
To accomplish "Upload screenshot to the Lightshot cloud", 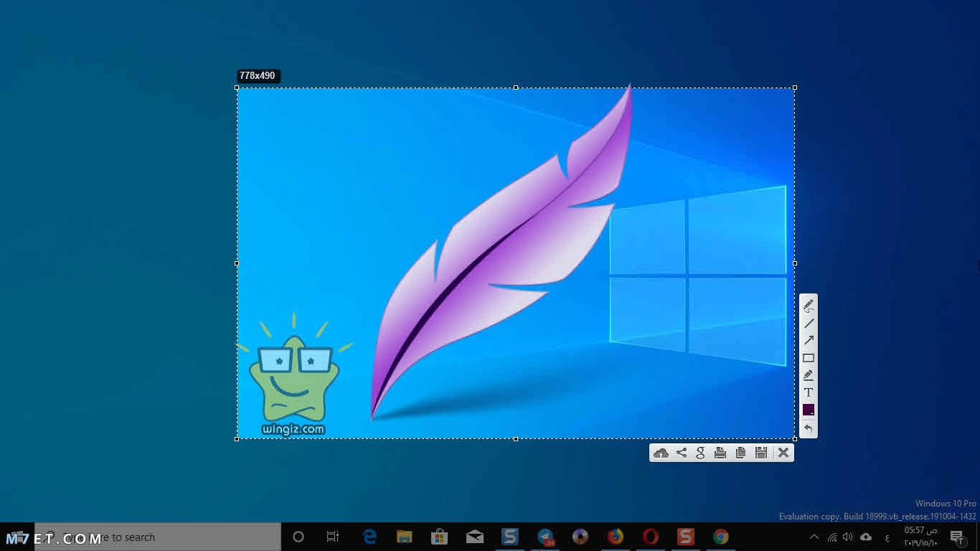I will click(x=661, y=453).
